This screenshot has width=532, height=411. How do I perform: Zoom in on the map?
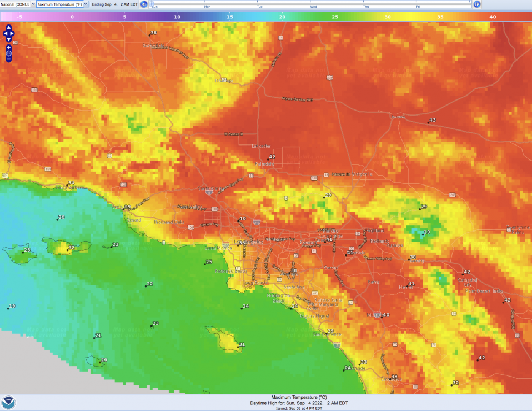[9, 48]
